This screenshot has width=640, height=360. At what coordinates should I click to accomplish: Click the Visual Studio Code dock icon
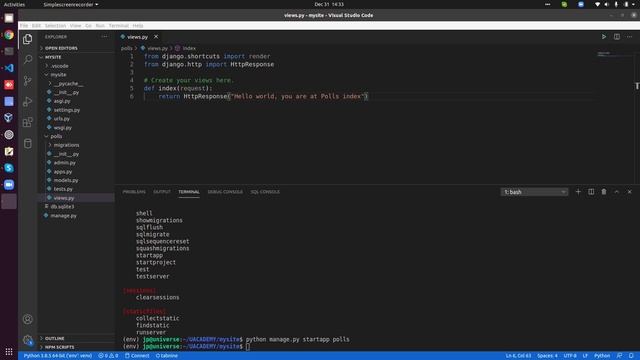[x=9, y=68]
